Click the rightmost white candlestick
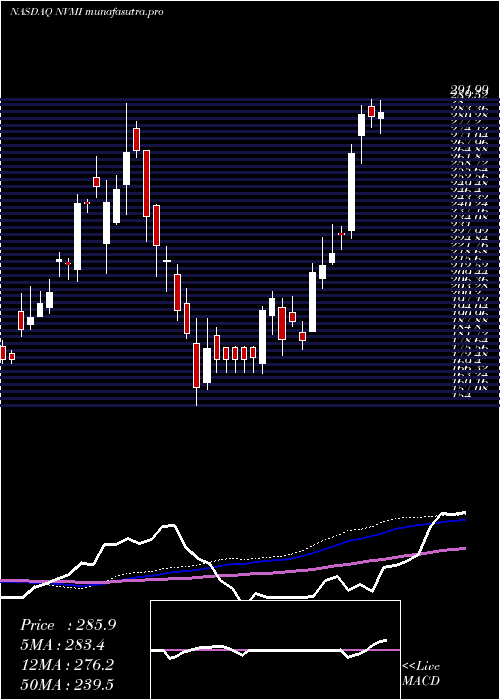The width and height of the screenshot is (500, 700). 381,116
